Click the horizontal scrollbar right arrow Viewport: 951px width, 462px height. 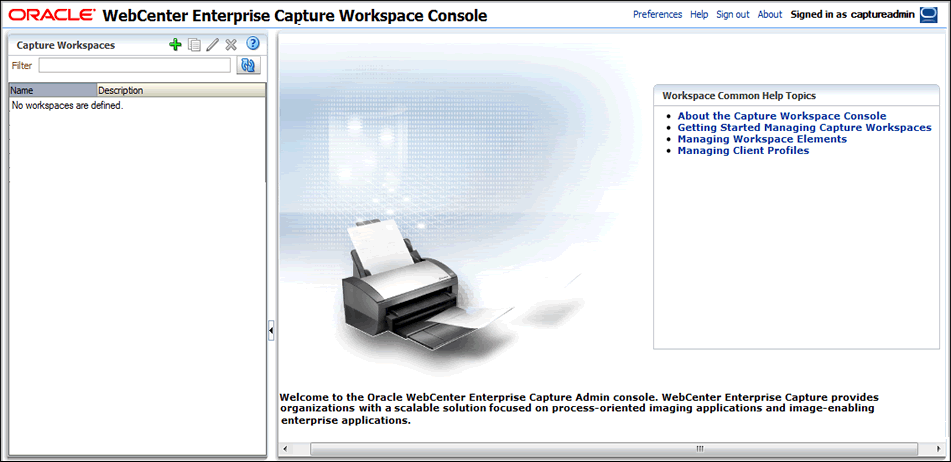coord(938,449)
